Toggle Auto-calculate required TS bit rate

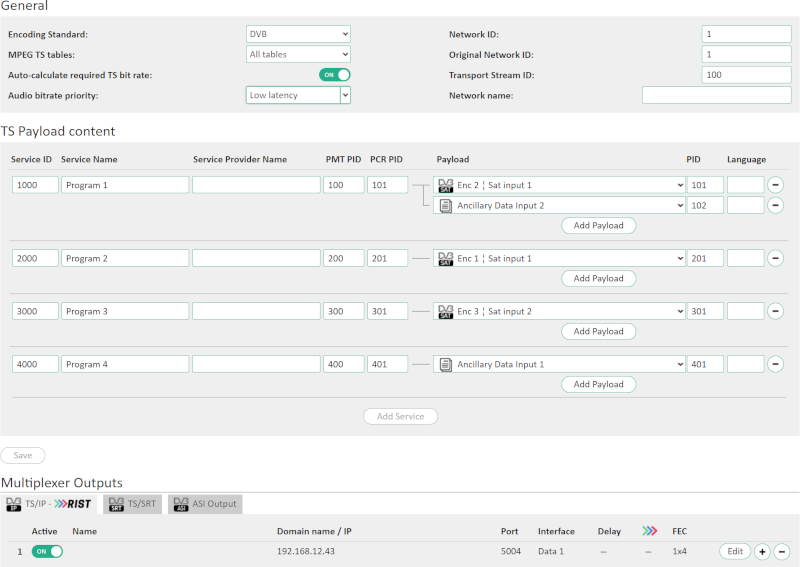(334, 75)
